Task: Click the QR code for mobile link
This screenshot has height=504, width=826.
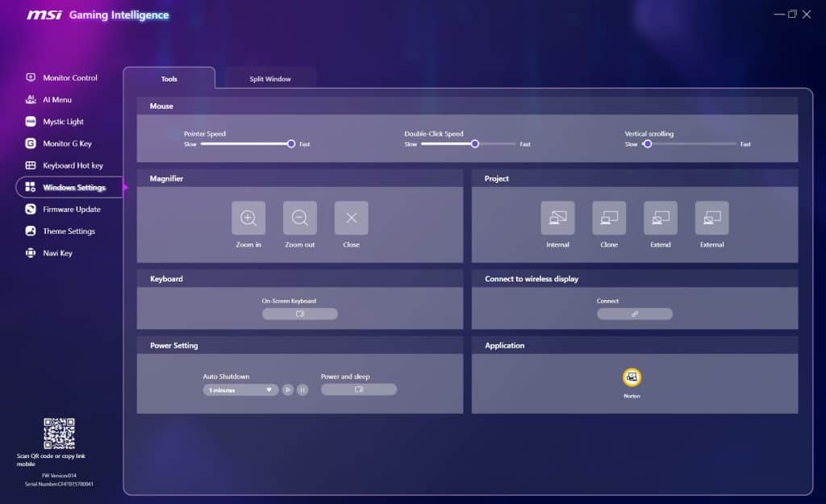Action: [59, 434]
